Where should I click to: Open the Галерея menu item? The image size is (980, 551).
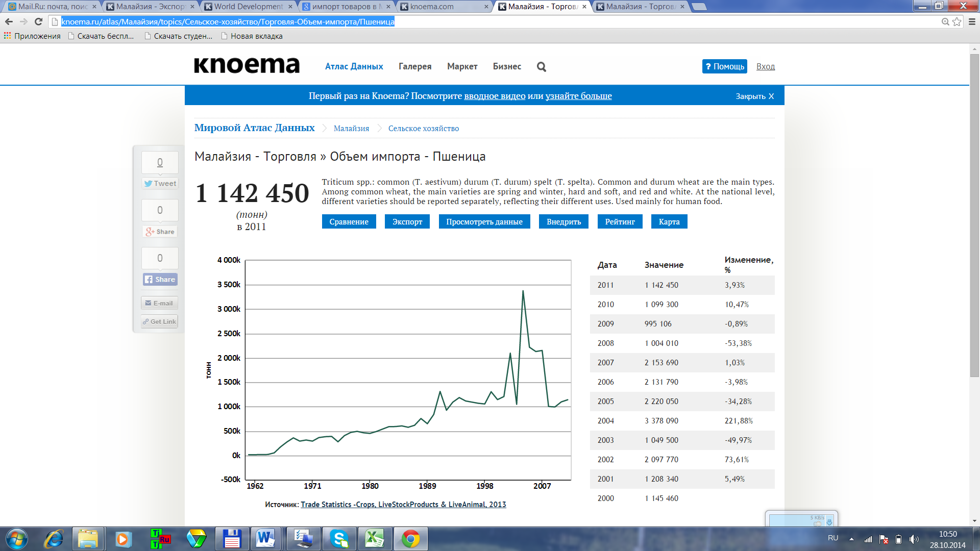coord(414,66)
